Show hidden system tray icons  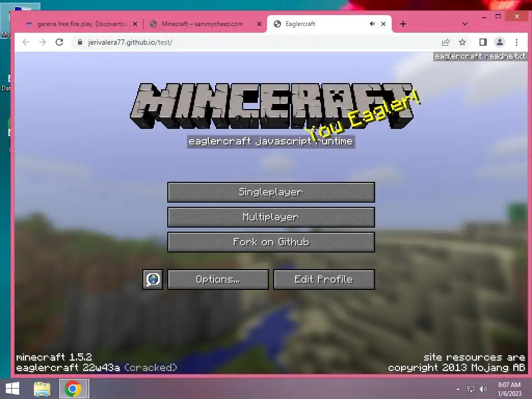point(458,389)
